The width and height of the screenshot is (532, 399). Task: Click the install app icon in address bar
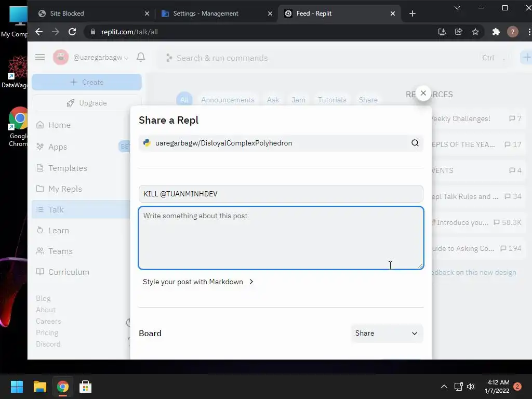pyautogui.click(x=442, y=32)
